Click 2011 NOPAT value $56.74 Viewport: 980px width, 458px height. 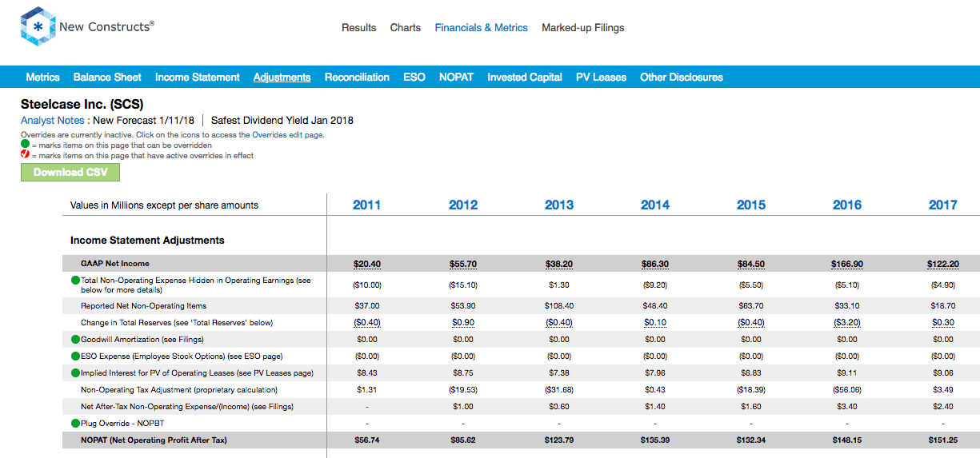coord(367,440)
